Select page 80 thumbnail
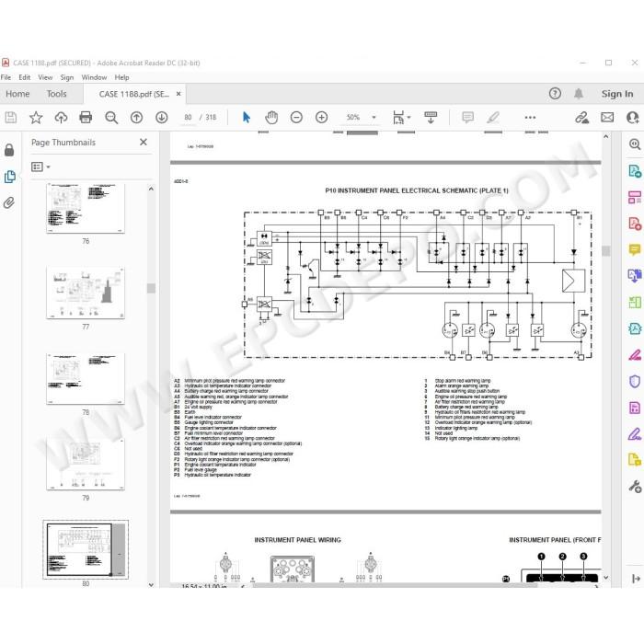Viewport: 644px width, 644px height. 86,549
